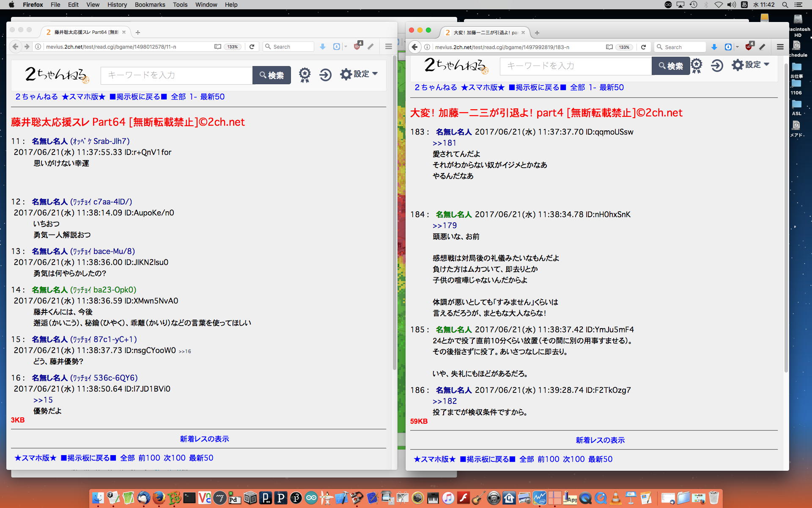Toggle reader view icon in left address bar
812x508 pixels.
point(217,47)
